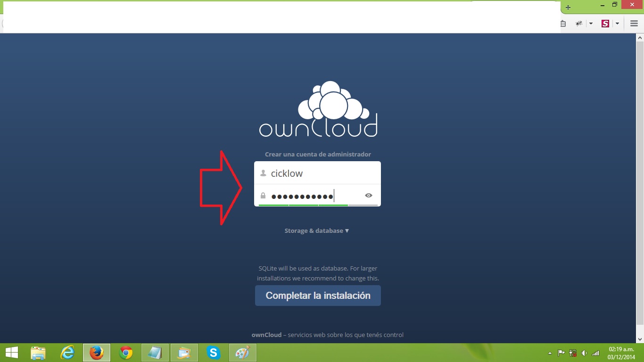The height and width of the screenshot is (362, 644).
Task: Click the fly add-on toolbar icon
Action: click(579, 24)
